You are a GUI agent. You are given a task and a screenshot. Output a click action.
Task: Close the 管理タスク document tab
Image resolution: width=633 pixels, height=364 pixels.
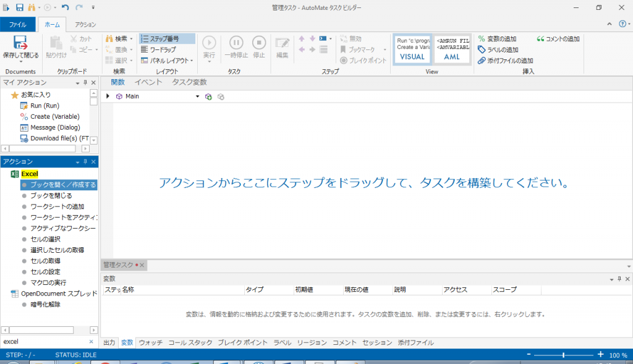coord(142,265)
